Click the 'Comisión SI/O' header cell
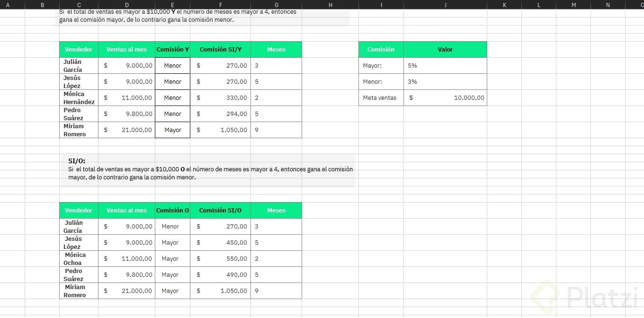Viewport: 644px width, 318px height. tap(220, 211)
